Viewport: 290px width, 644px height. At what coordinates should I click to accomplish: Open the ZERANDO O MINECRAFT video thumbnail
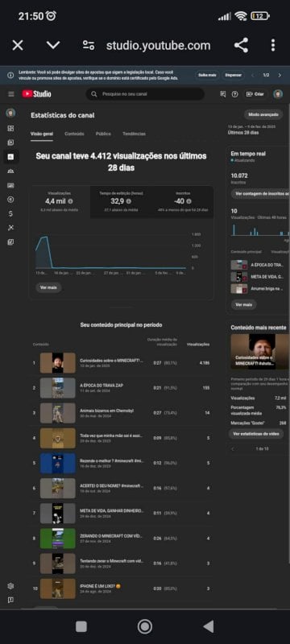[57, 539]
